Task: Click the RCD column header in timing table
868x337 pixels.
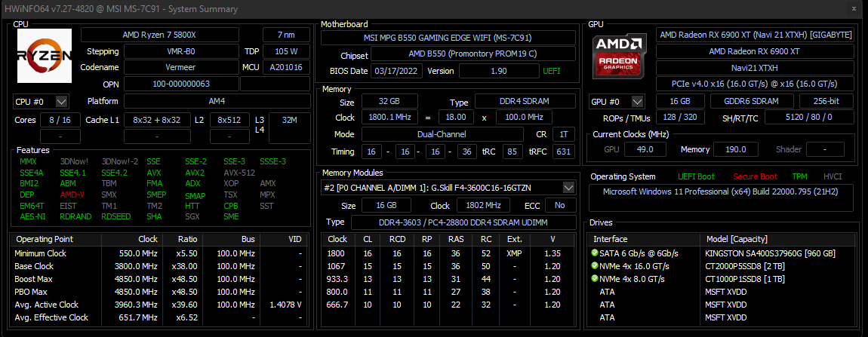Action: (397, 240)
